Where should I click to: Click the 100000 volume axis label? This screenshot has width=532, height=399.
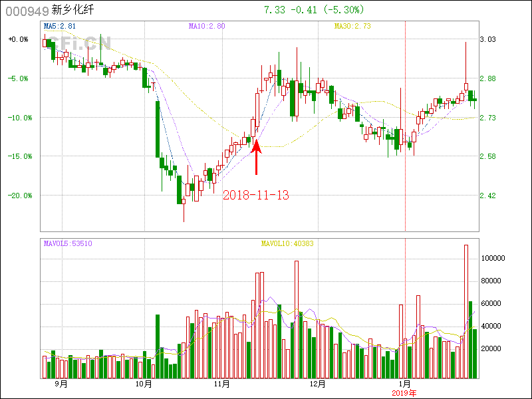(x=494, y=258)
